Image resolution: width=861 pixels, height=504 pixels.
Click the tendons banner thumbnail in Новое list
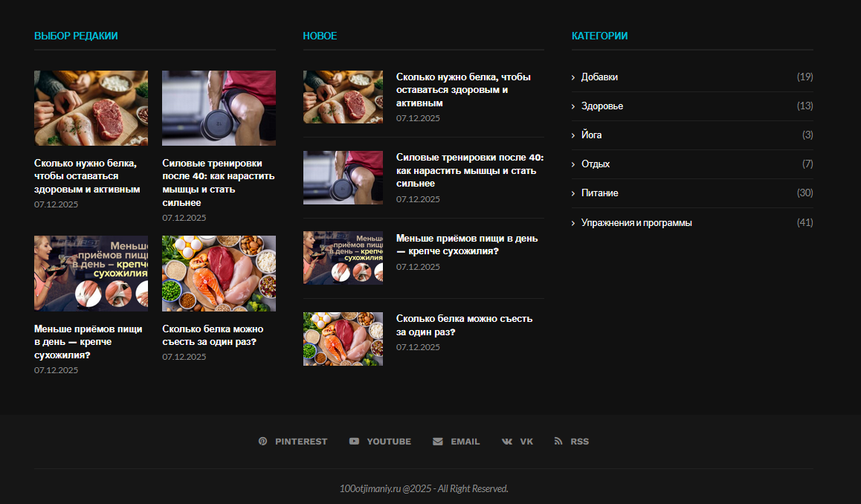pos(344,258)
